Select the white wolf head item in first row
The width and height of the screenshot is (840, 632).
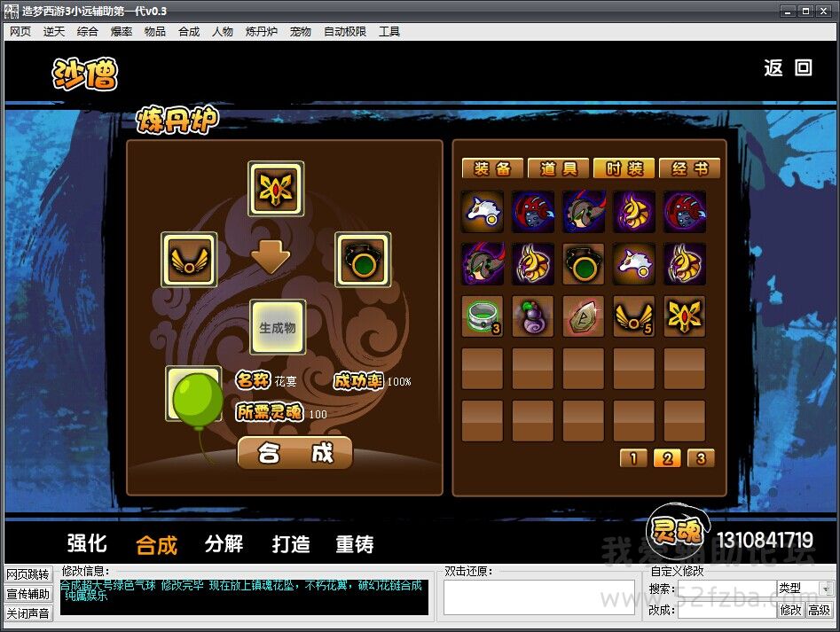483,211
